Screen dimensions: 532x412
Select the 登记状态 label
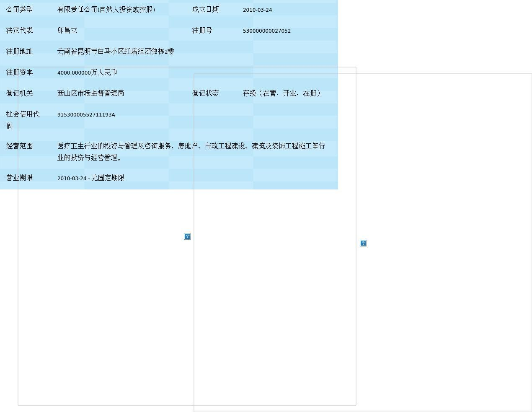pyautogui.click(x=205, y=93)
